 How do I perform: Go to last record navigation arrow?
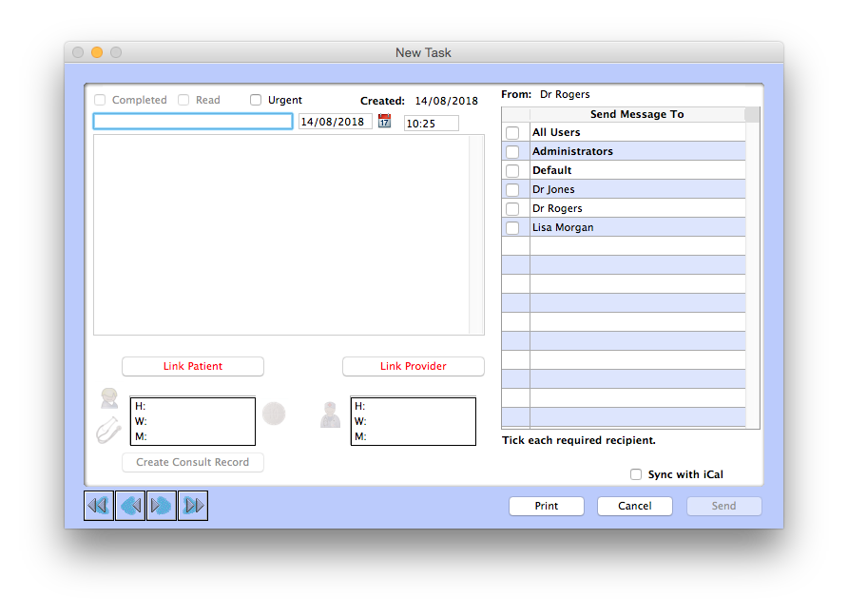pyautogui.click(x=193, y=506)
